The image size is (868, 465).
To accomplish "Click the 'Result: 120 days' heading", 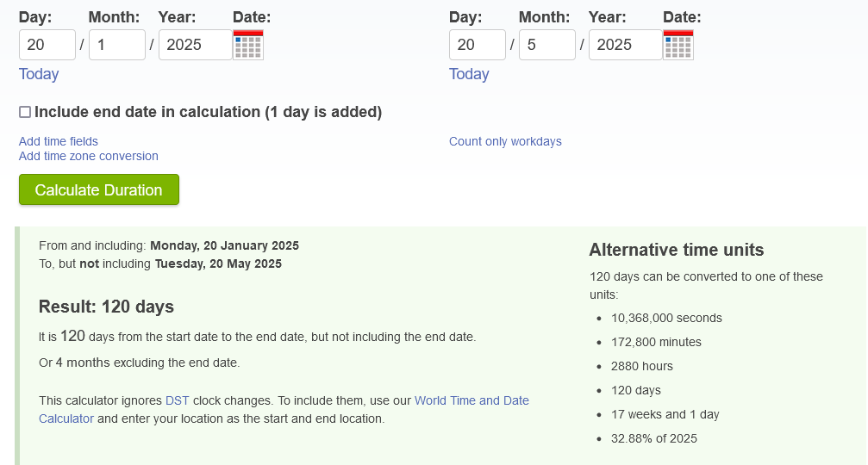I will tap(107, 307).
